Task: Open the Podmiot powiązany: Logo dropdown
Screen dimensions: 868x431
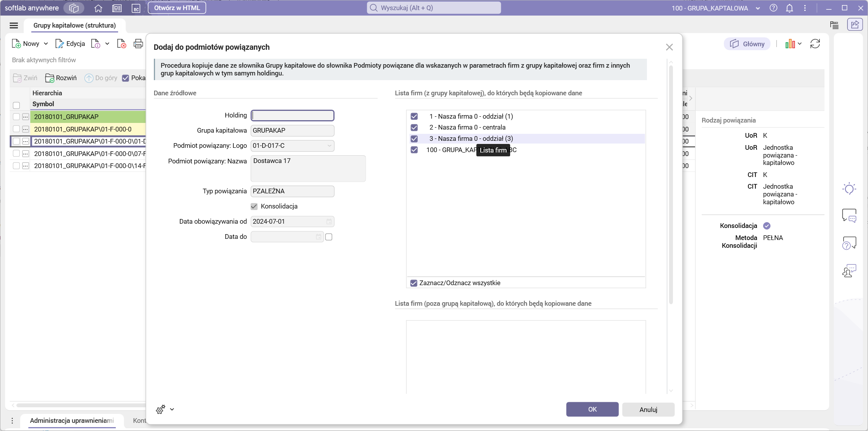Action: 329,146
